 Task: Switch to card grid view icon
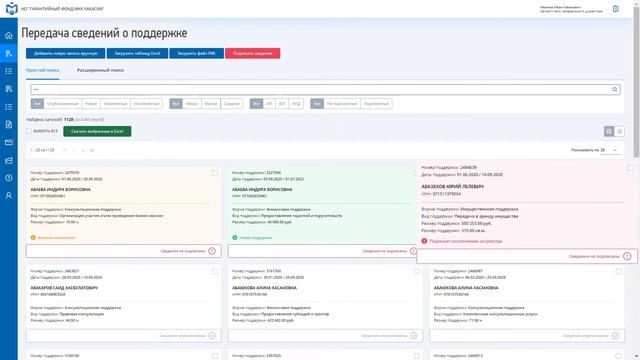click(609, 131)
